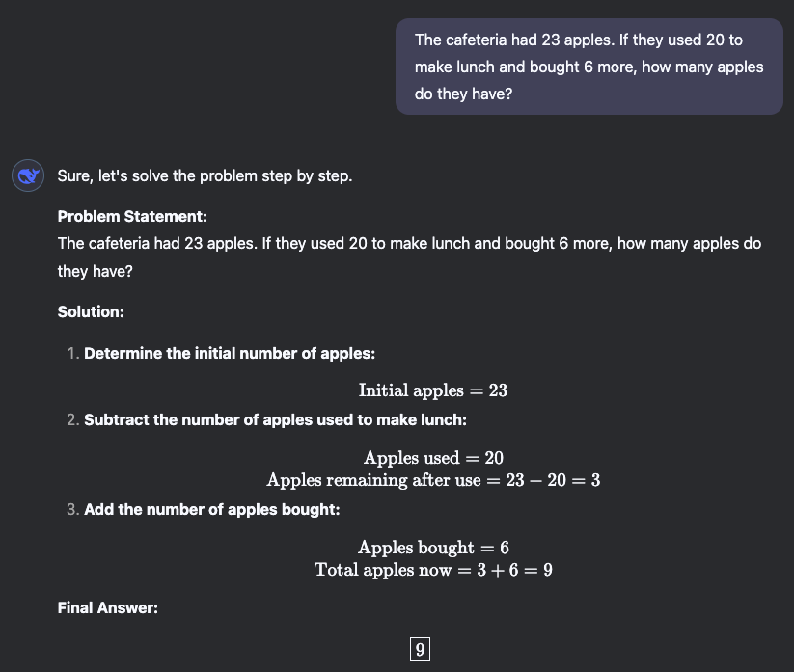Click "do they have?" last line in user bubble
This screenshot has width=794, height=672.
click(463, 94)
